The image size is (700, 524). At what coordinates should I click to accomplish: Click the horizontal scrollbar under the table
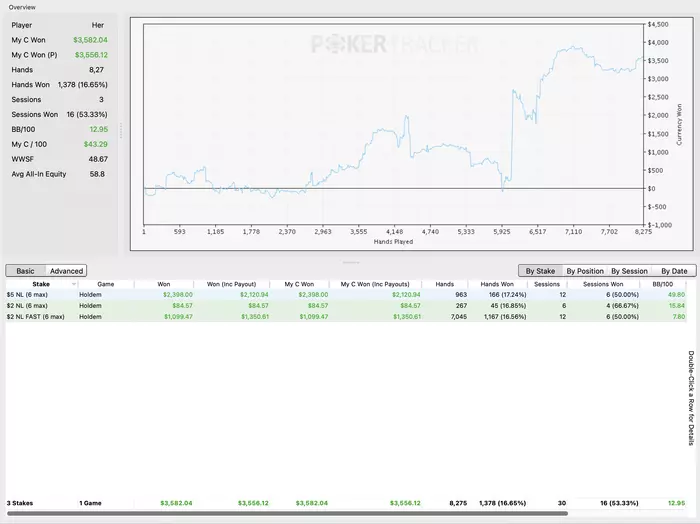click(x=288, y=513)
